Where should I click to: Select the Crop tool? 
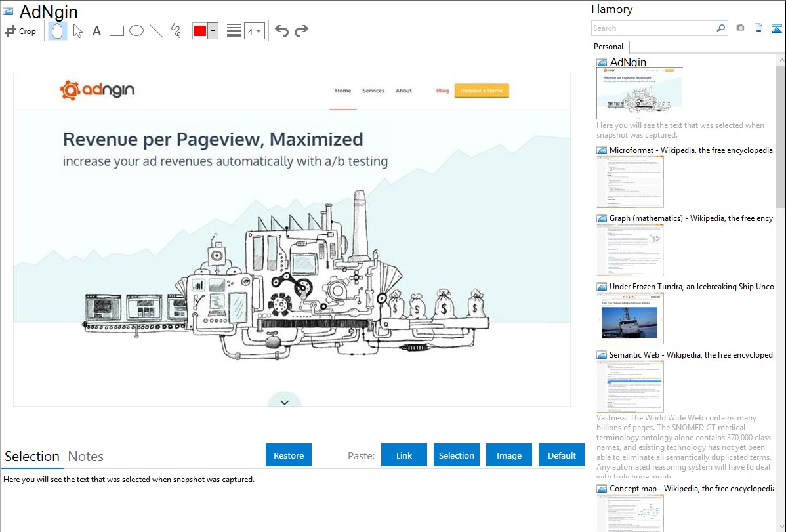click(x=20, y=31)
